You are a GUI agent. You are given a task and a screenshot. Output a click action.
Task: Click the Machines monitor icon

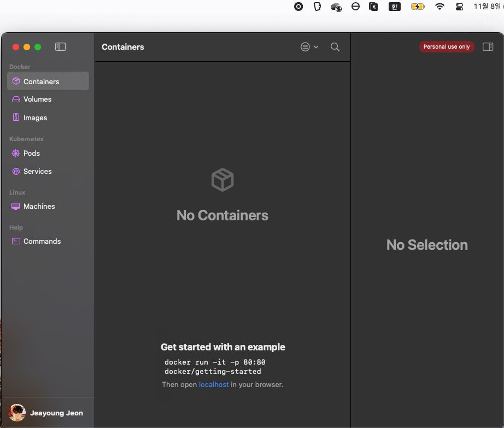coord(16,206)
